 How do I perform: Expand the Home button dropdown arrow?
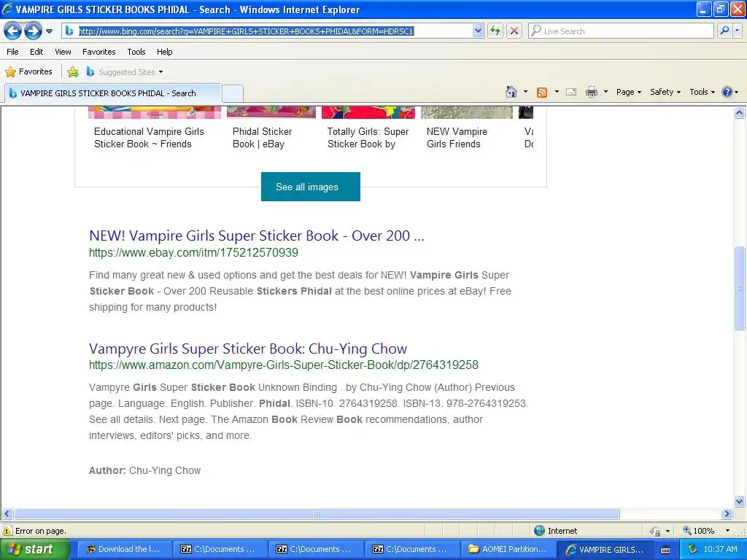[525, 92]
